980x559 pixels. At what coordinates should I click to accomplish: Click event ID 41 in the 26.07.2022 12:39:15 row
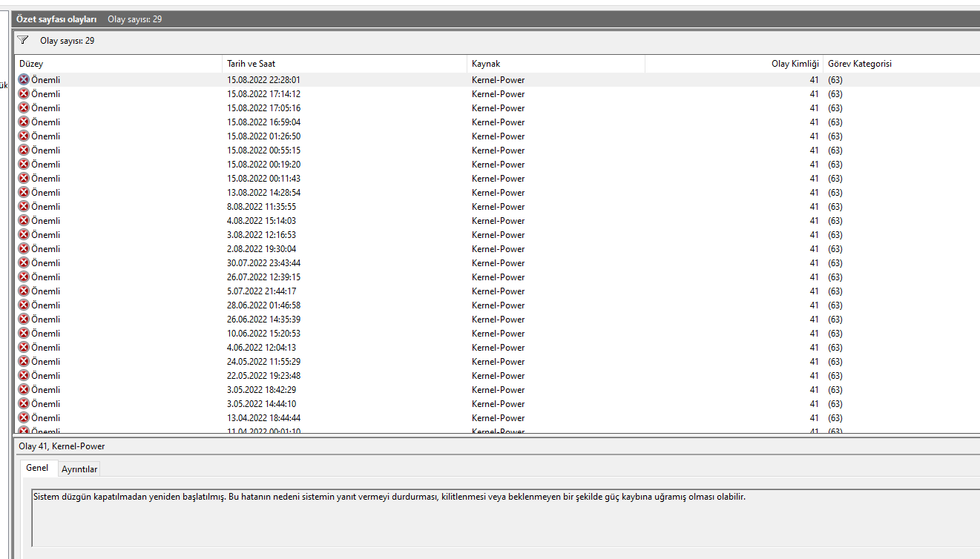pos(815,277)
